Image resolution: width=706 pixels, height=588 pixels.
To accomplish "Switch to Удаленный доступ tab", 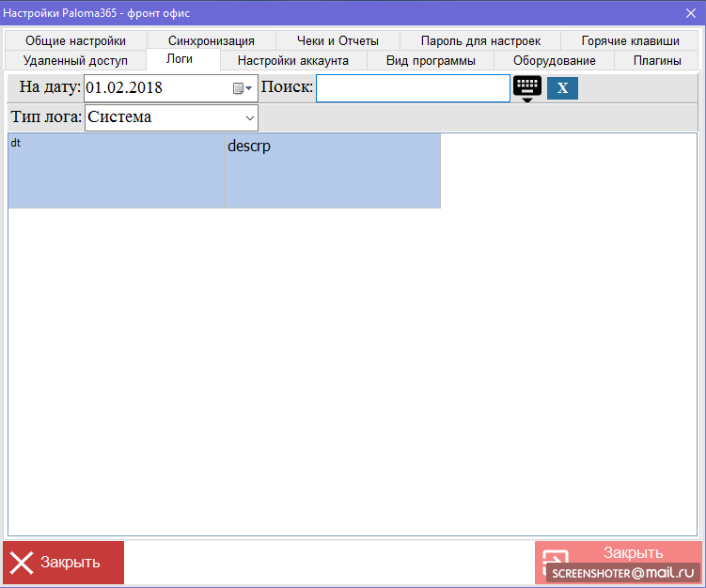I will coord(75,60).
